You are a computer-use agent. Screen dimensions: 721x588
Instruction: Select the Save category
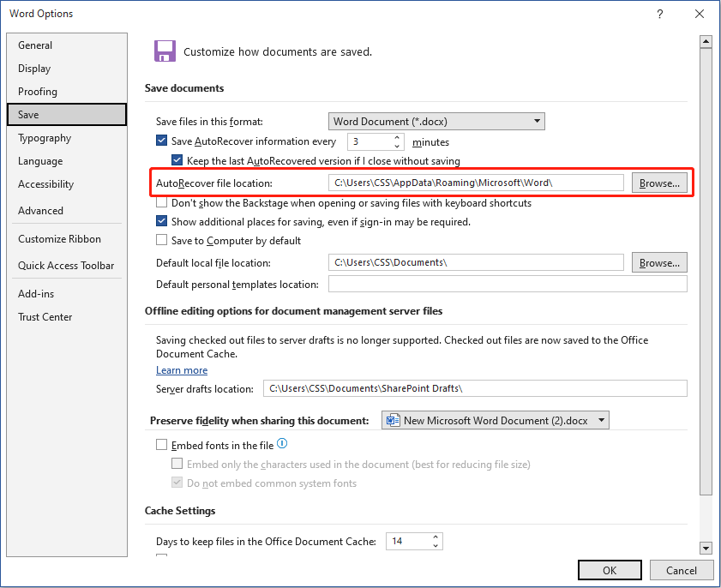click(67, 115)
